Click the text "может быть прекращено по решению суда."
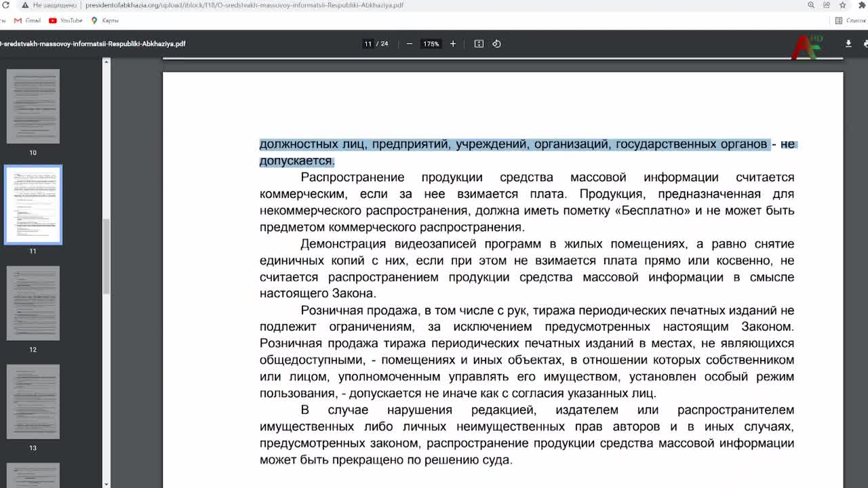 386,460
